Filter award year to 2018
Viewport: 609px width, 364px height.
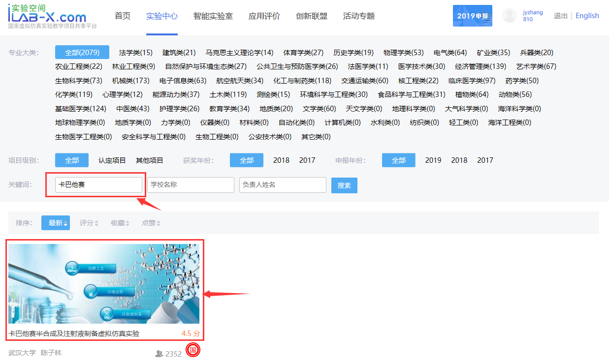(x=281, y=160)
